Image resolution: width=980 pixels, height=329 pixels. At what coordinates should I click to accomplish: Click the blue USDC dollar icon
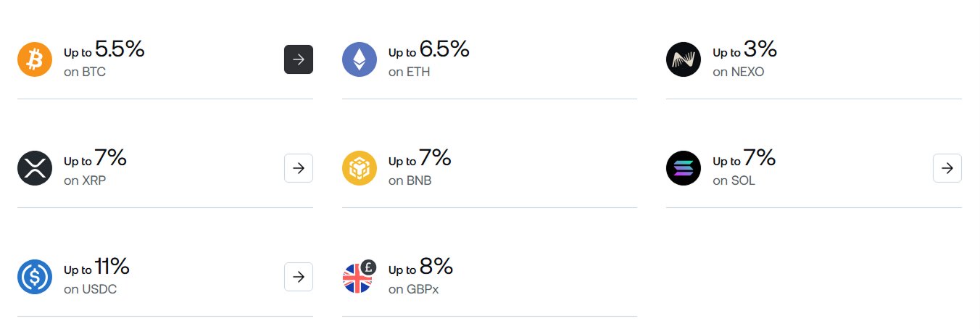[x=35, y=277]
